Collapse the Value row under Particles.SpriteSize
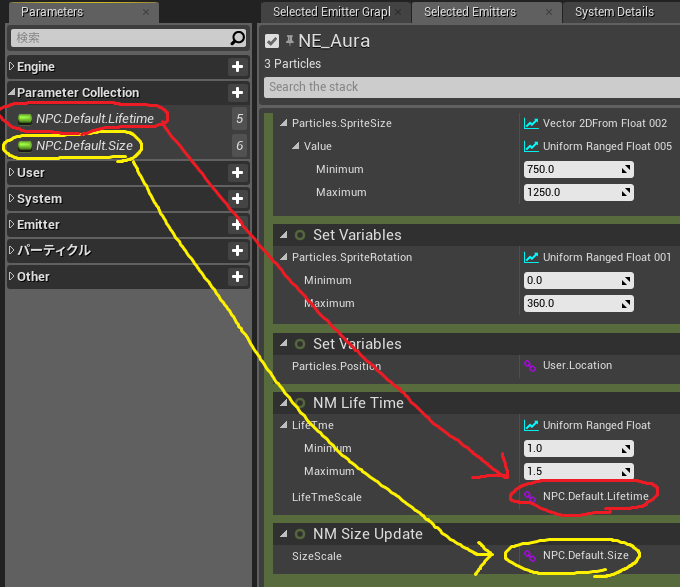The height and width of the screenshot is (587, 680). (x=296, y=146)
